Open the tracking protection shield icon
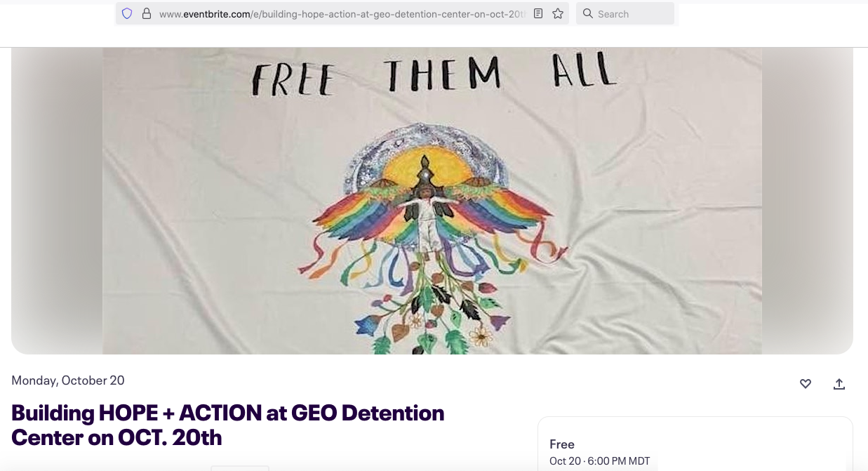The height and width of the screenshot is (471, 868). tap(127, 13)
